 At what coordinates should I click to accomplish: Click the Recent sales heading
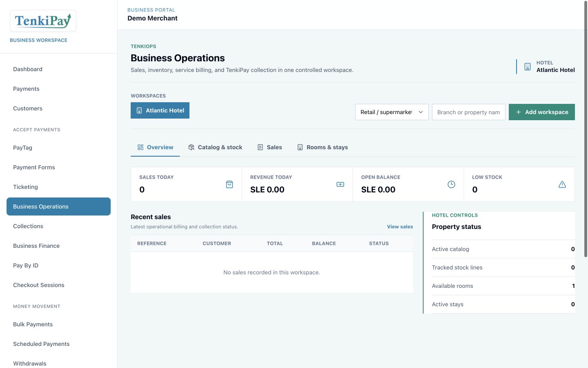151,217
